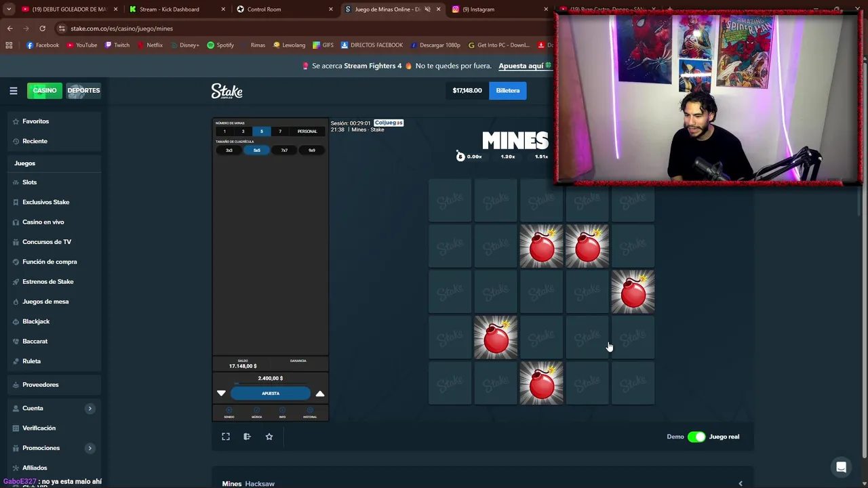Open the Favoritos sidebar item
868x488 pixels.
[x=54, y=121]
